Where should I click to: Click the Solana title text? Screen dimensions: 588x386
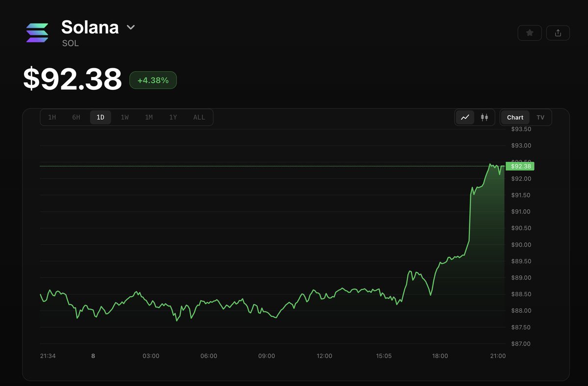tap(90, 27)
